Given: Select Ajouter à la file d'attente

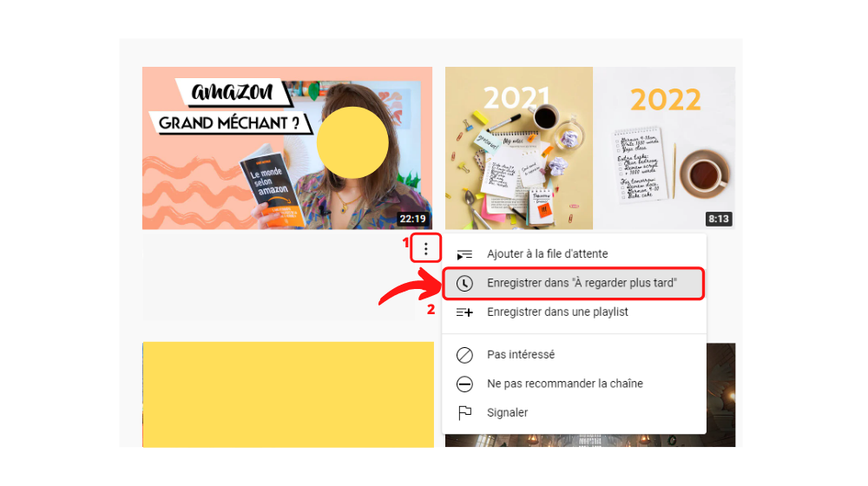Looking at the screenshot, I should click(574, 254).
